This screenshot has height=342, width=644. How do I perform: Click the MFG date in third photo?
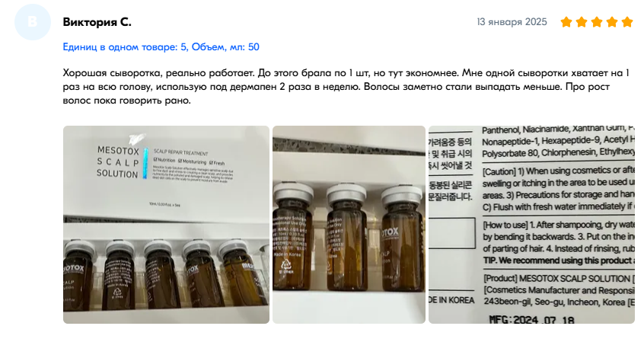pos(532,319)
